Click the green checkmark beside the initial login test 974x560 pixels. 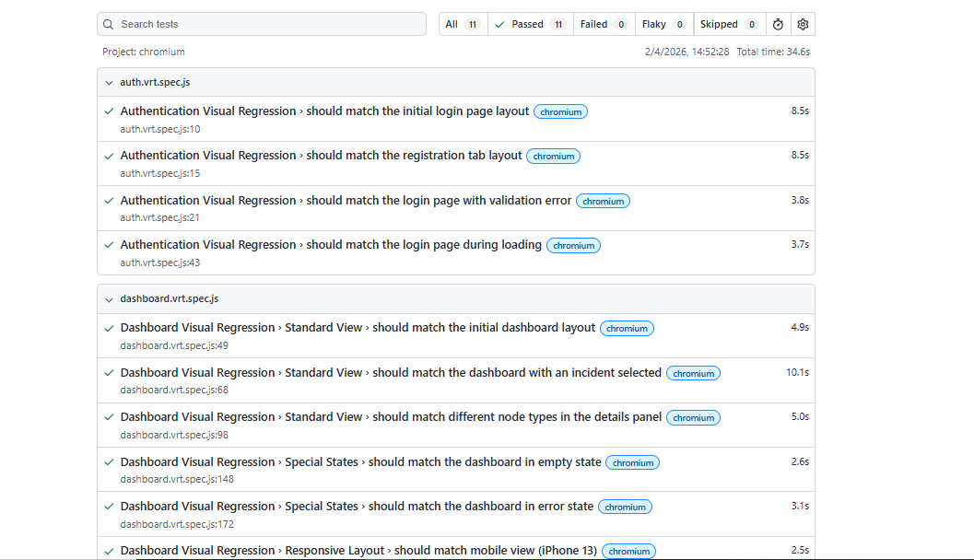click(109, 111)
